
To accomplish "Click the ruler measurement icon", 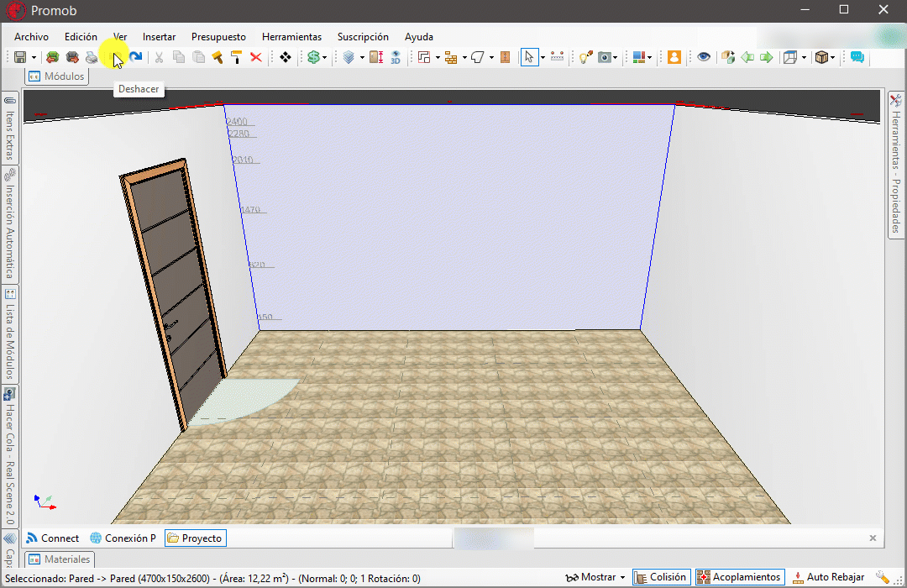I will pyautogui.click(x=557, y=57).
